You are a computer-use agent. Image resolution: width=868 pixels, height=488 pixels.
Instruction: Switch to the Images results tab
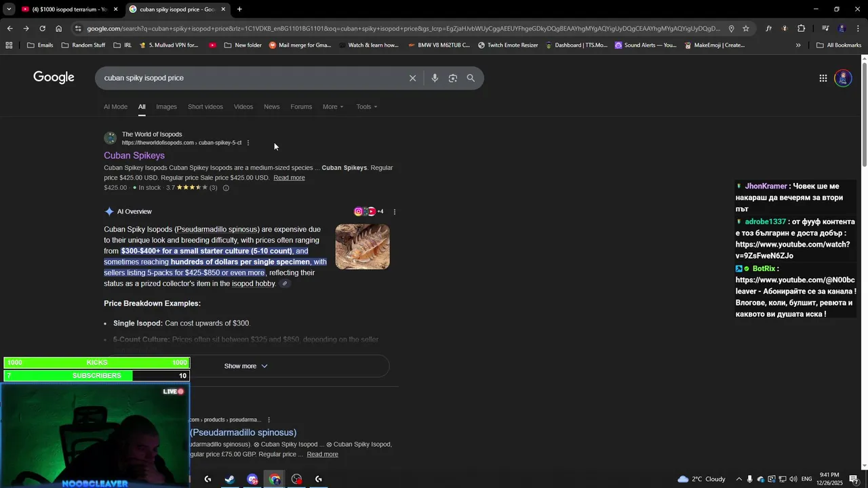(x=166, y=106)
